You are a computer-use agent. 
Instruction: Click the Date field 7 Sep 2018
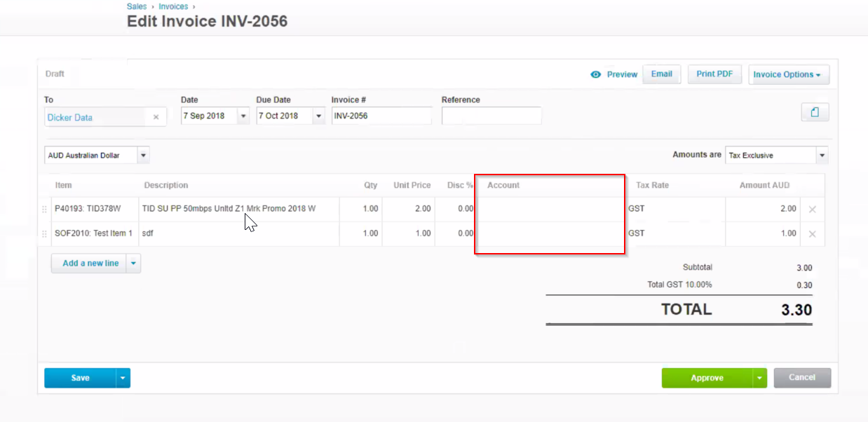[x=209, y=116]
